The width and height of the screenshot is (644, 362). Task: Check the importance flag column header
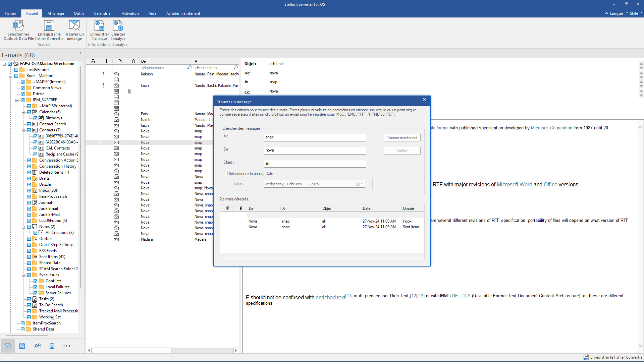click(106, 61)
